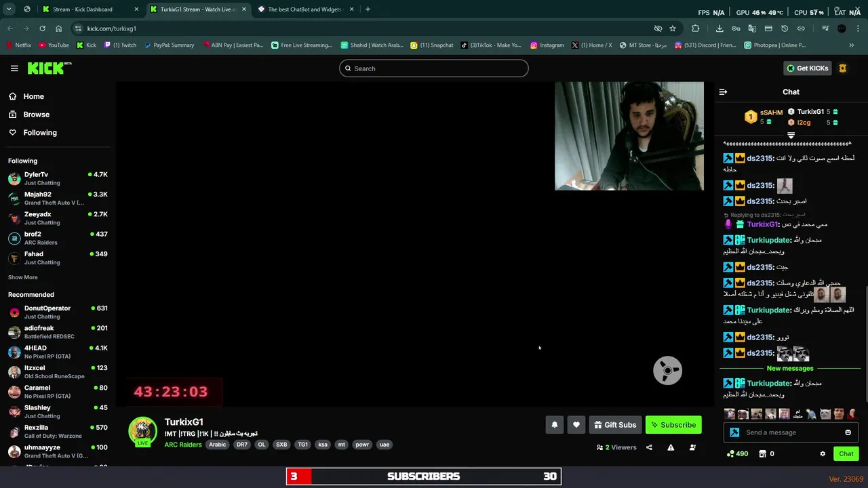Open browser downloads icon

tap(719, 28)
